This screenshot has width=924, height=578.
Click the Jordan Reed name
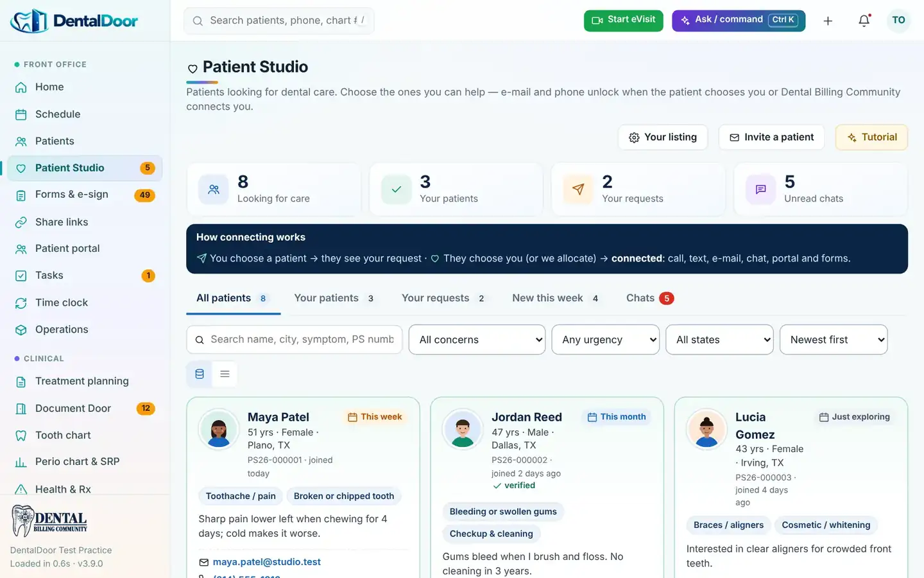527,417
